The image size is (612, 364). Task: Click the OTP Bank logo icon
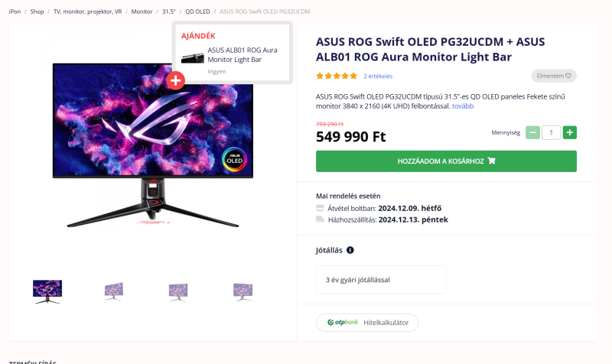point(342,323)
